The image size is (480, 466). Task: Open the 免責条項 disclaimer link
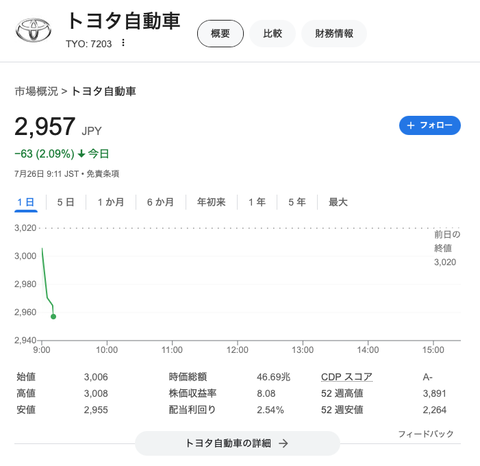point(103,174)
